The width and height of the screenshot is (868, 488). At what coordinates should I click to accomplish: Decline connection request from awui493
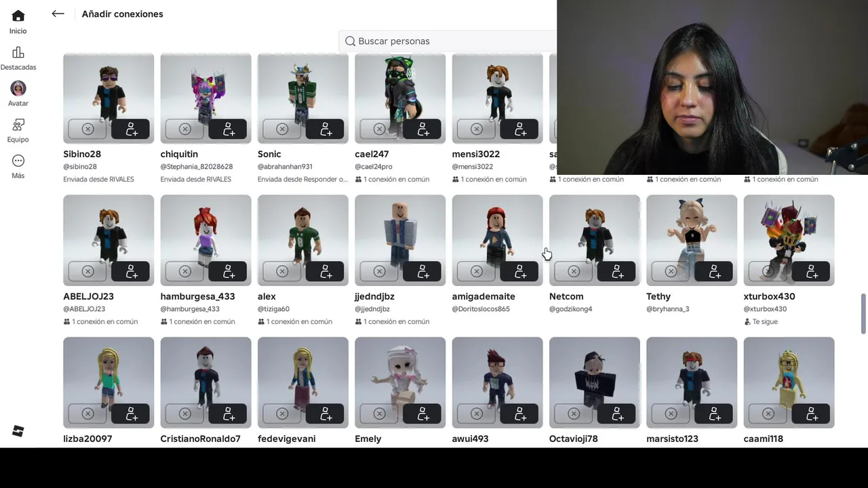(x=476, y=413)
